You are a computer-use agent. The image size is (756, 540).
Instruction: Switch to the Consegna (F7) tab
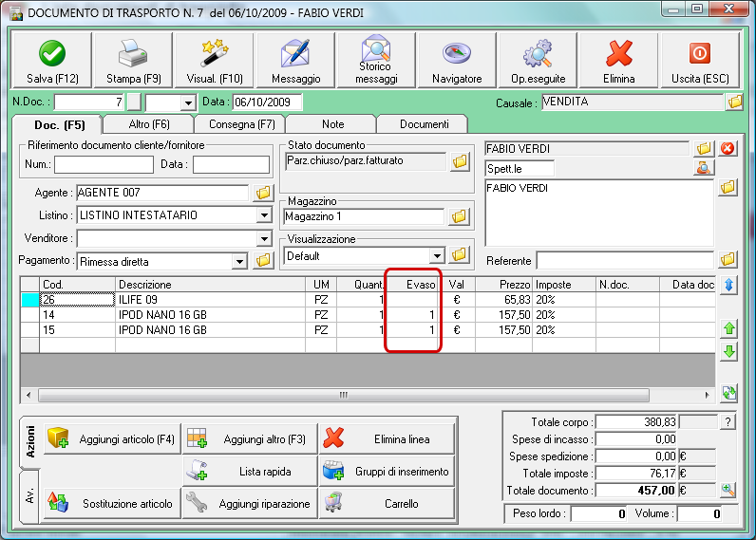point(239,124)
